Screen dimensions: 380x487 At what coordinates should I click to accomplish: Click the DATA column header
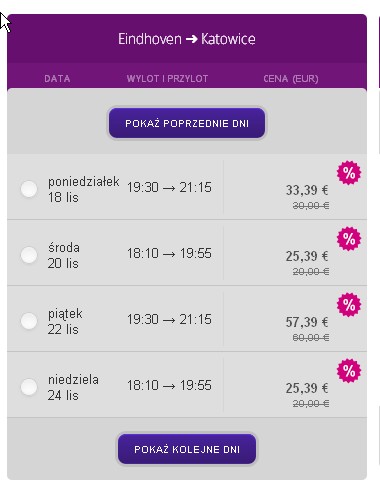[57, 79]
